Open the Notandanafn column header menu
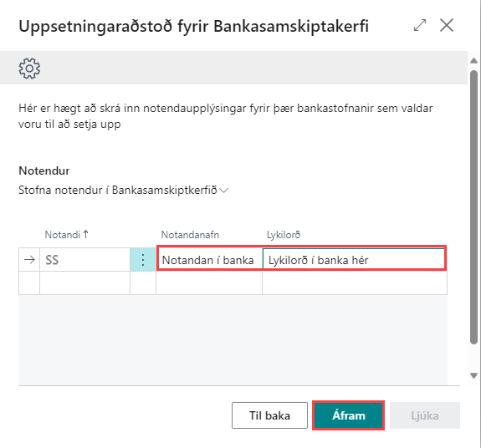 (x=190, y=235)
